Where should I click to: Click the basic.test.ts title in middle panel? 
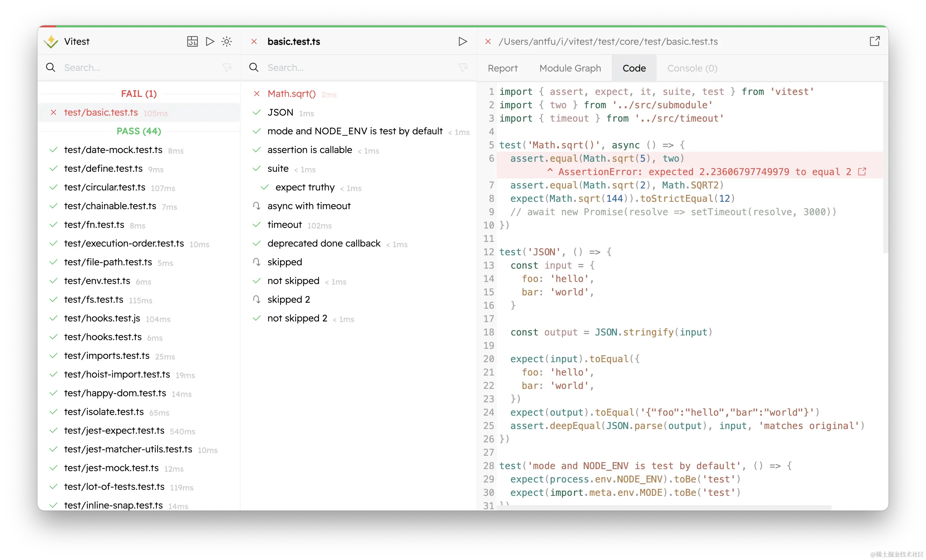294,41
